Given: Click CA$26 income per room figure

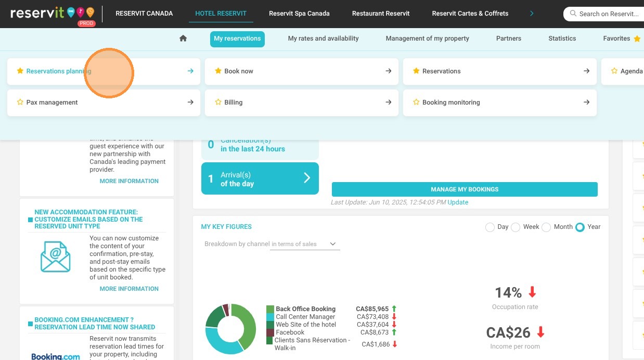Looking at the screenshot, I should point(508,332).
